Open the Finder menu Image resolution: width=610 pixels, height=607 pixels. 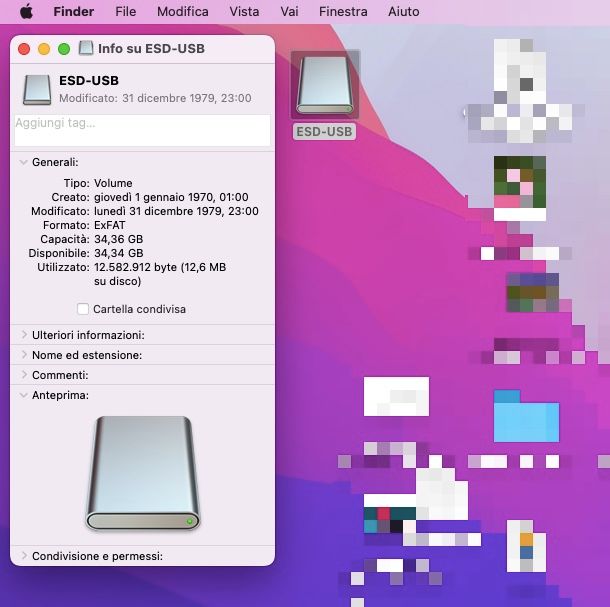pyautogui.click(x=74, y=12)
